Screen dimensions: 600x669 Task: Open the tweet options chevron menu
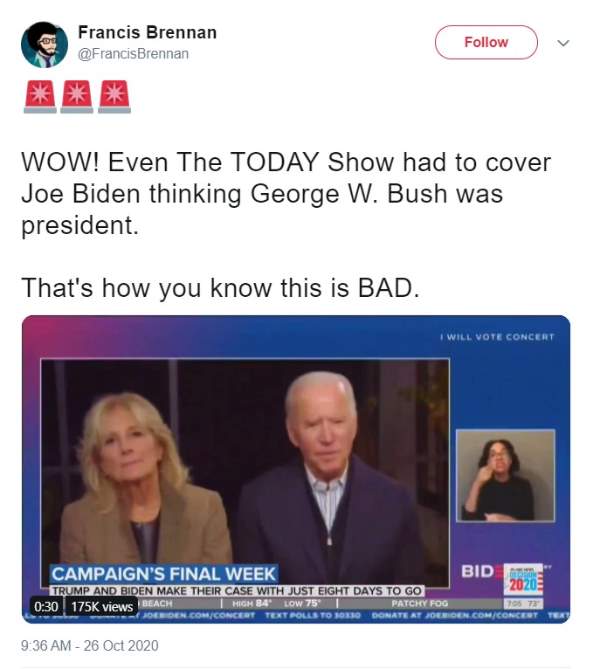click(x=563, y=43)
